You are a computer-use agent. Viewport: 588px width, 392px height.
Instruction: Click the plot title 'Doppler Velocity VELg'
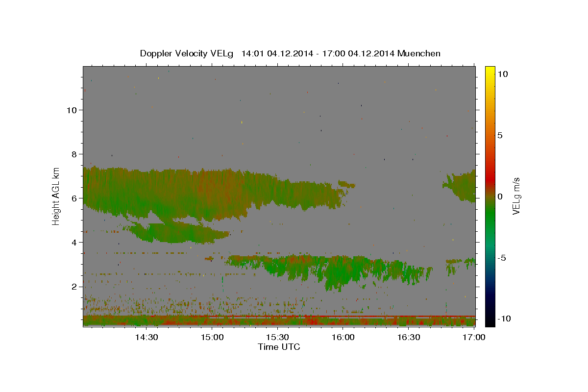click(187, 53)
